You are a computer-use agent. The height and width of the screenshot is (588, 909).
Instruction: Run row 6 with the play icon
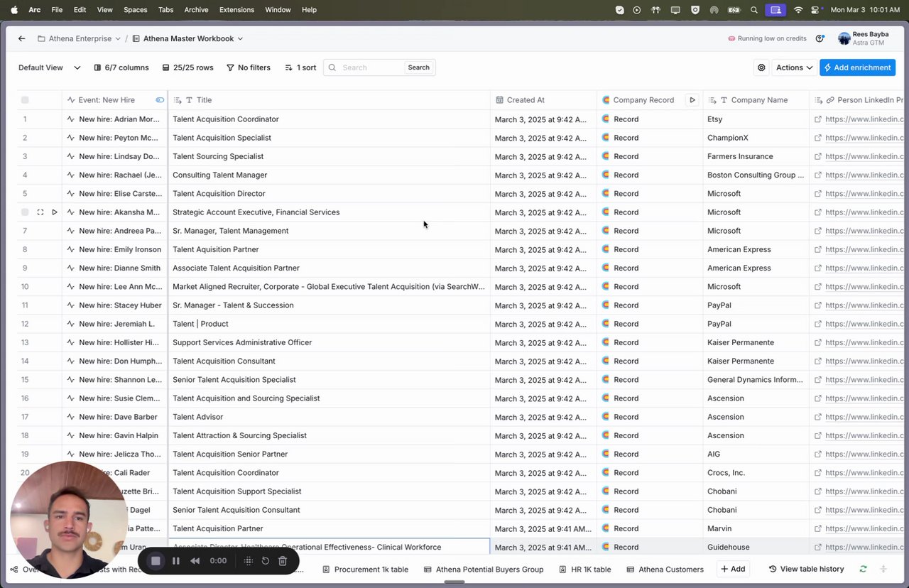point(54,212)
